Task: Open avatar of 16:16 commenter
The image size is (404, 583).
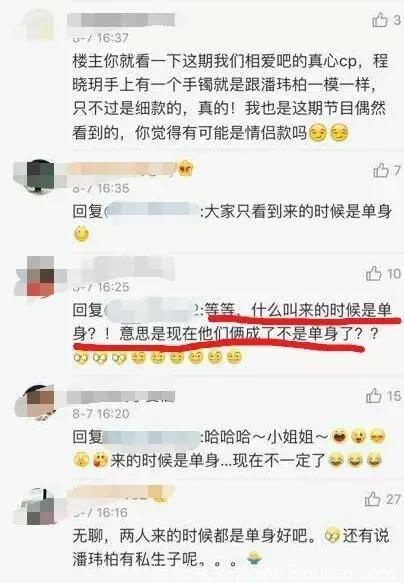Action: [x=34, y=506]
